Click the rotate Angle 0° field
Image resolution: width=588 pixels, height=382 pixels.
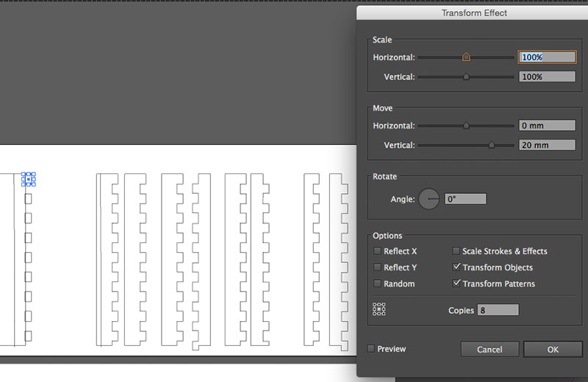click(465, 199)
